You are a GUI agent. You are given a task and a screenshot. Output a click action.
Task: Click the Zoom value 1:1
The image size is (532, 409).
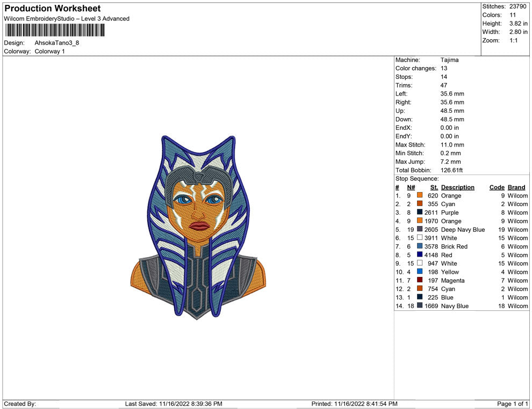[x=514, y=40]
